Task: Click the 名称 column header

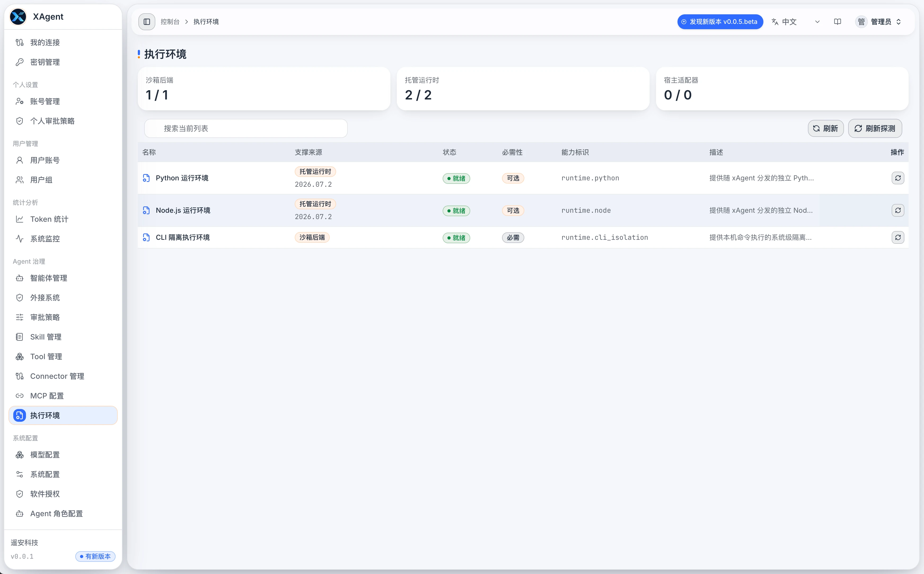Action: (x=149, y=152)
